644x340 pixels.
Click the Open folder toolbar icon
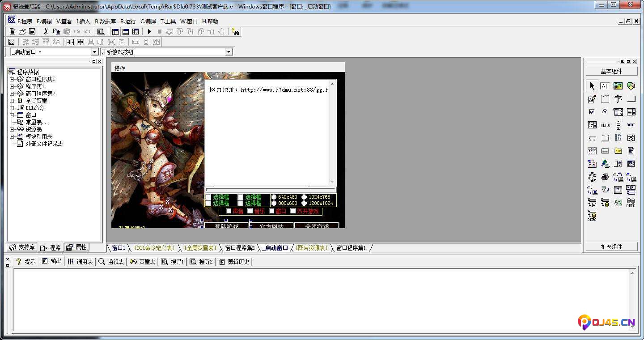pyautogui.click(x=22, y=31)
